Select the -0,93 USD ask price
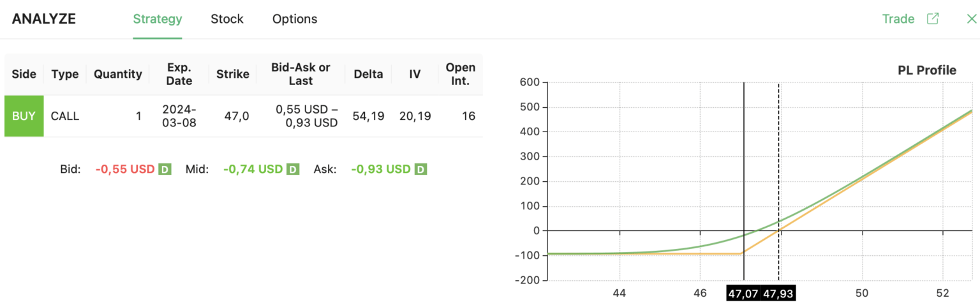980x307 pixels. pyautogui.click(x=381, y=169)
